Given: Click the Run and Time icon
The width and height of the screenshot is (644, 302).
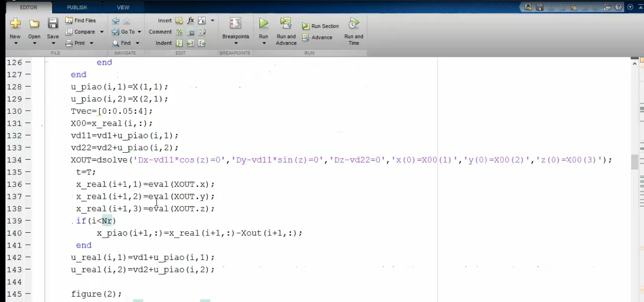Looking at the screenshot, I should pos(353,24).
